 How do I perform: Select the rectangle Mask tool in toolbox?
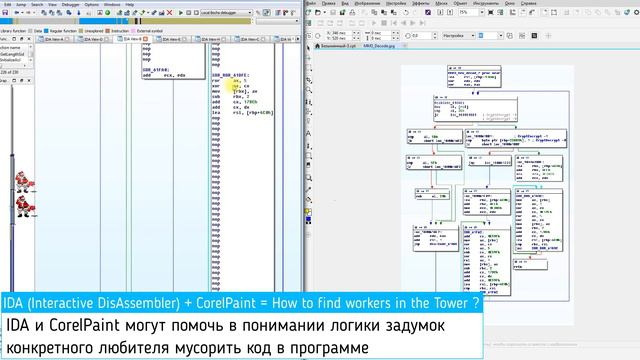pyautogui.click(x=309, y=67)
